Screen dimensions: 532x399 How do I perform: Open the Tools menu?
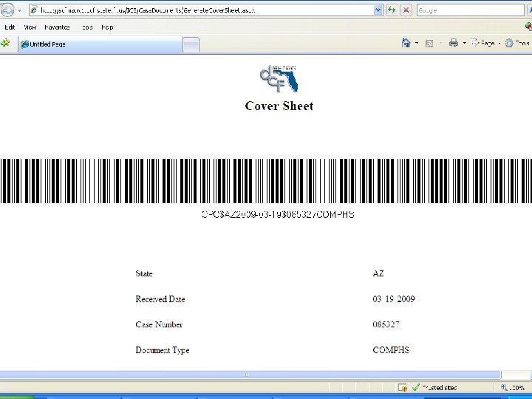(x=87, y=27)
